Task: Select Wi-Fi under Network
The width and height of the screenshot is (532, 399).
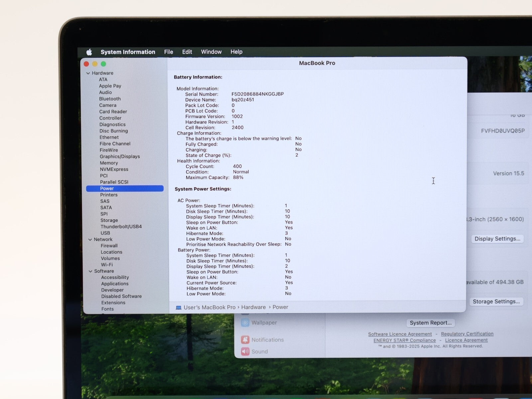Action: coord(107,265)
